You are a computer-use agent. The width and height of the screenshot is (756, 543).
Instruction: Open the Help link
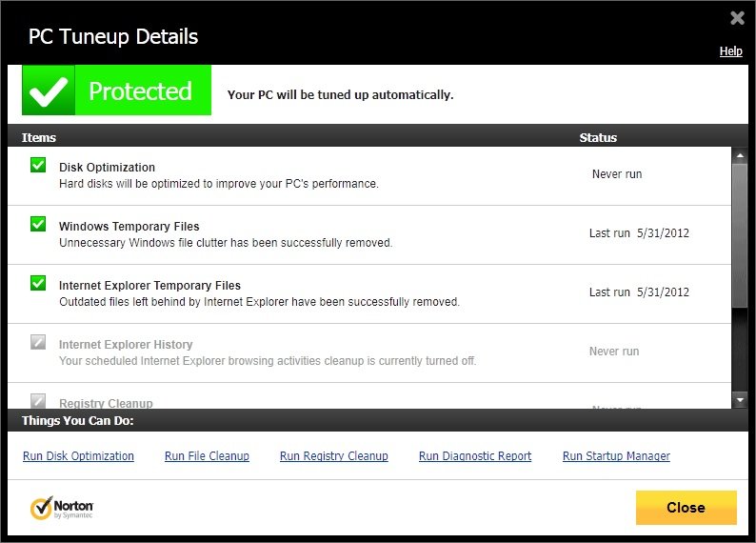(x=730, y=51)
